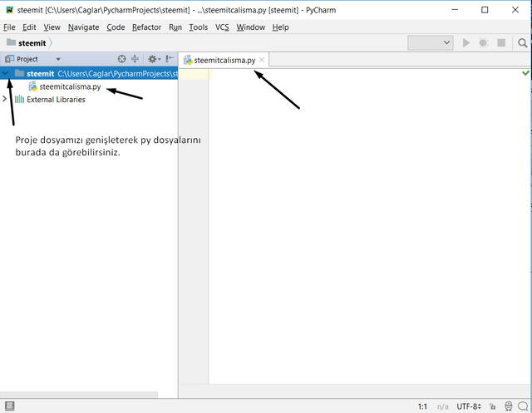Click inside the code editor area
532x413 pixels.
coord(369,226)
